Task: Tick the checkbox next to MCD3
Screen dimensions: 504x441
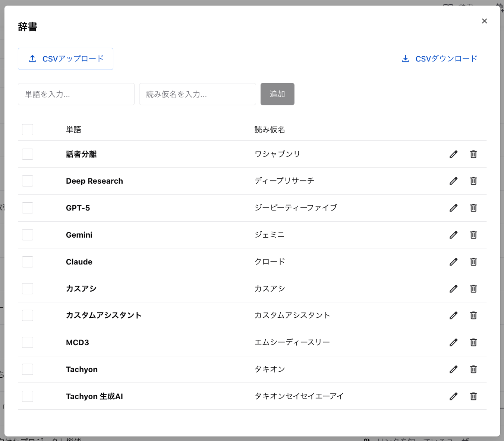Action: coord(28,342)
